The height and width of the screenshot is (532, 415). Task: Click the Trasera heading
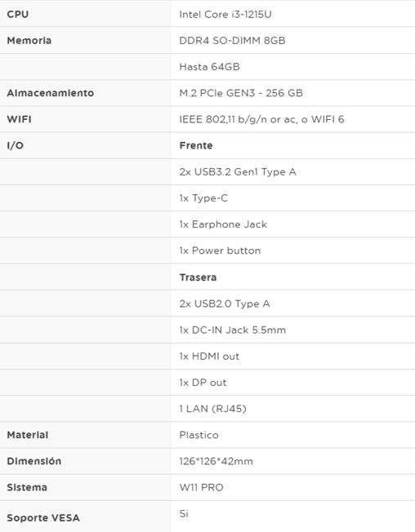coord(198,277)
